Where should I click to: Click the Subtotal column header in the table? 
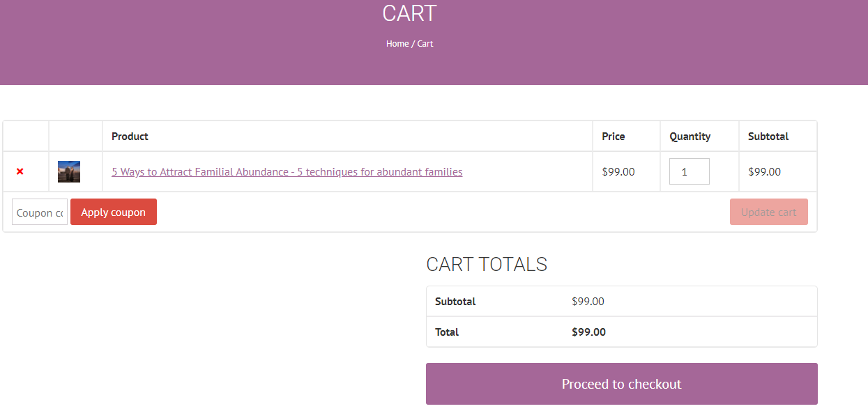[x=768, y=136]
